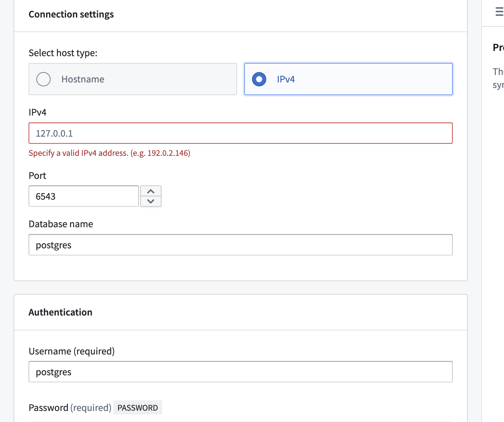
Task: Click the IPv4 label above address field
Action: pyautogui.click(x=38, y=112)
